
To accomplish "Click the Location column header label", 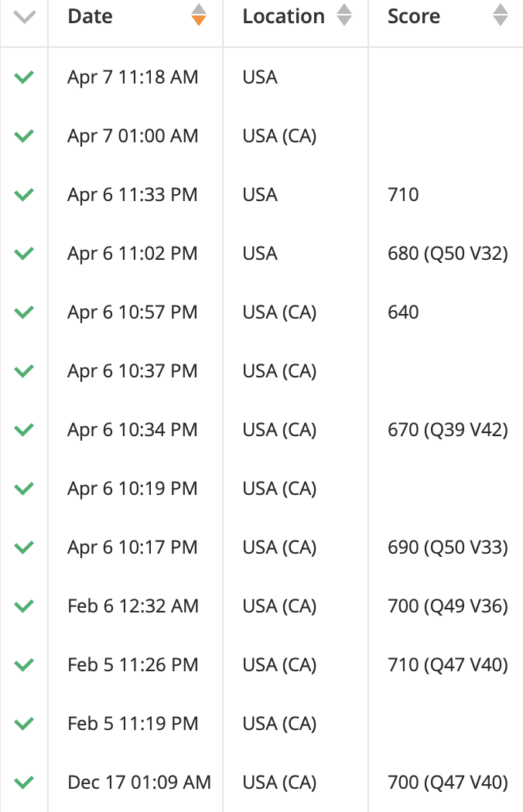I will [283, 16].
